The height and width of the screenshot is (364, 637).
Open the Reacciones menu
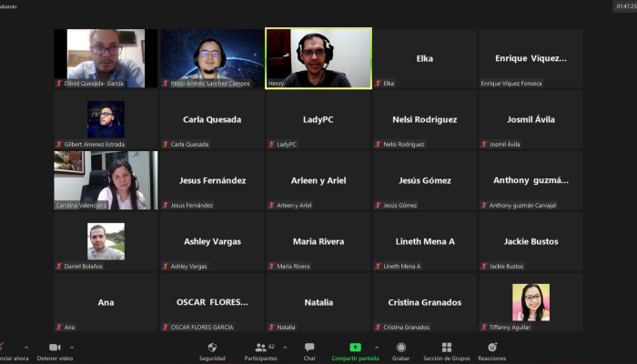click(x=492, y=350)
